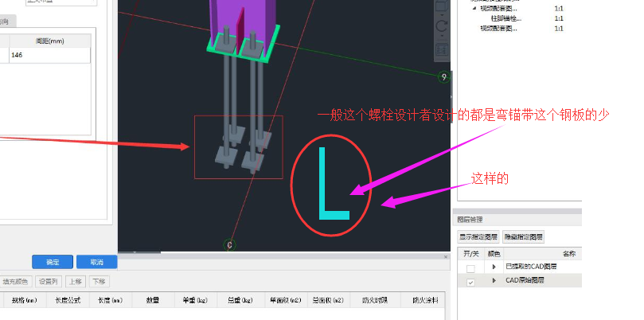Click the 总重(kg) column header
Image resolution: width=644 pixels, height=320 pixels.
[240, 300]
